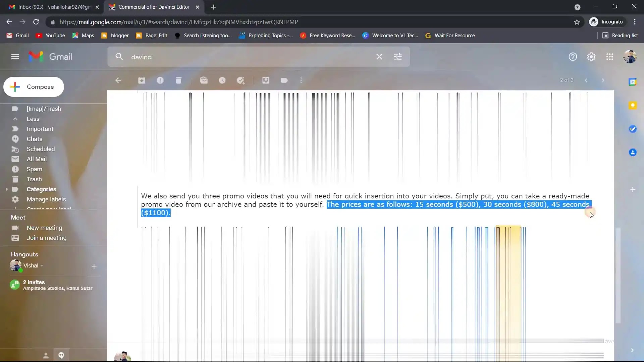Collapse label list with Less
The width and height of the screenshot is (644, 362).
click(x=33, y=119)
